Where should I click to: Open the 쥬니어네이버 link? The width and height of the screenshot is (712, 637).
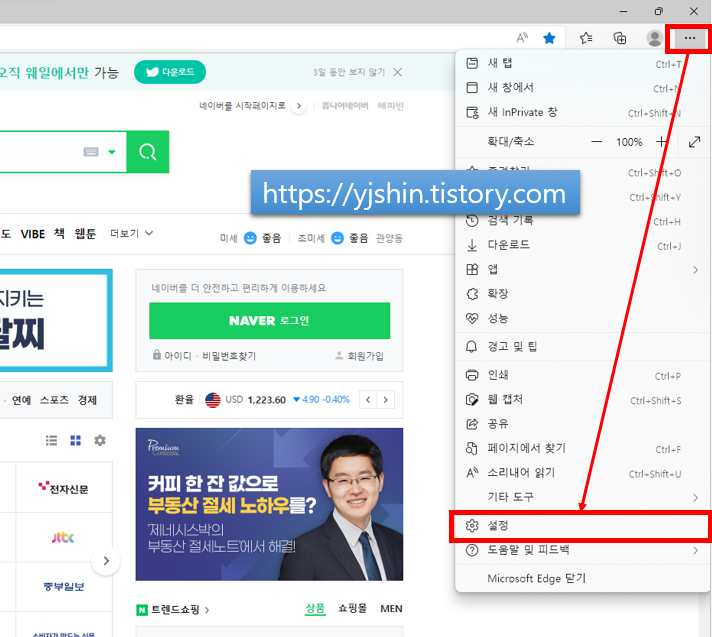pos(345,106)
